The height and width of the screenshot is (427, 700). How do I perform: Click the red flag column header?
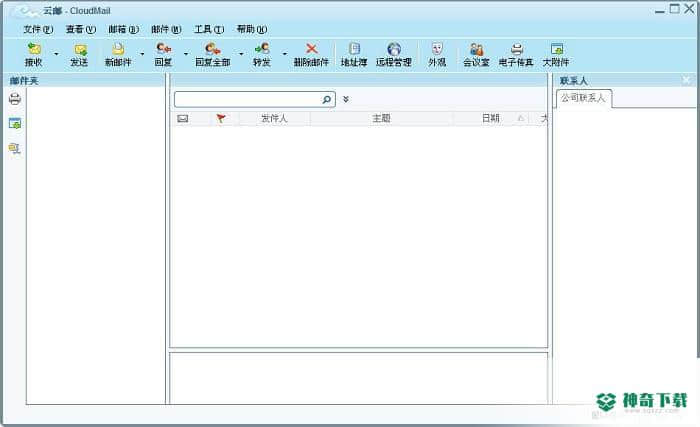click(x=221, y=118)
